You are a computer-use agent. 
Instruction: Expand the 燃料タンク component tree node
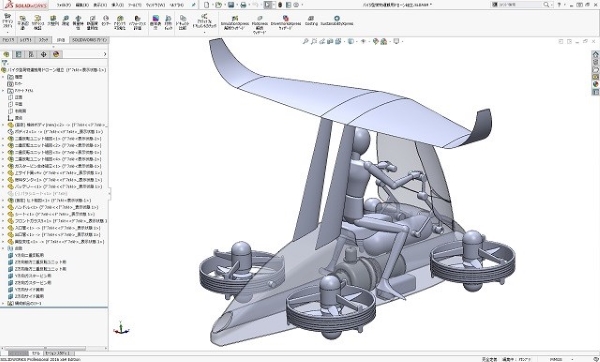tap(3, 180)
